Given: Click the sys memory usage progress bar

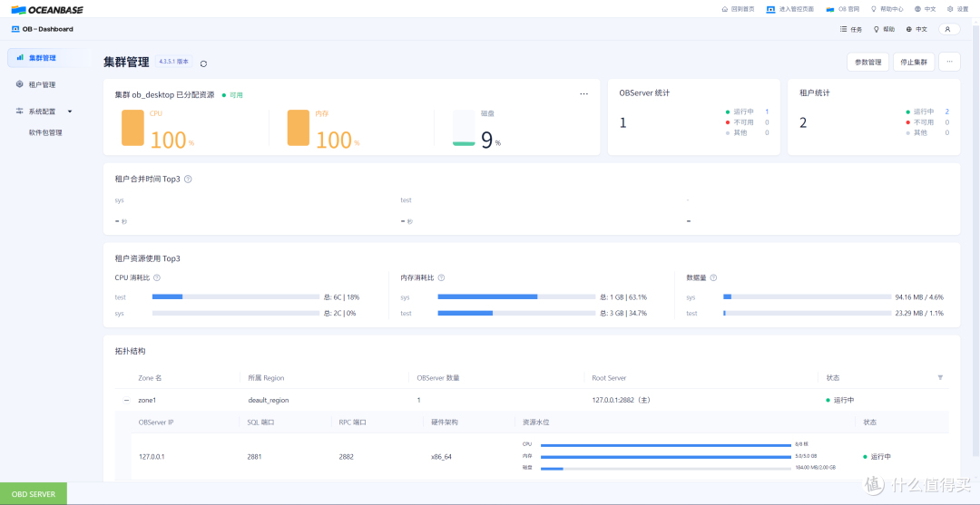Looking at the screenshot, I should point(517,297).
